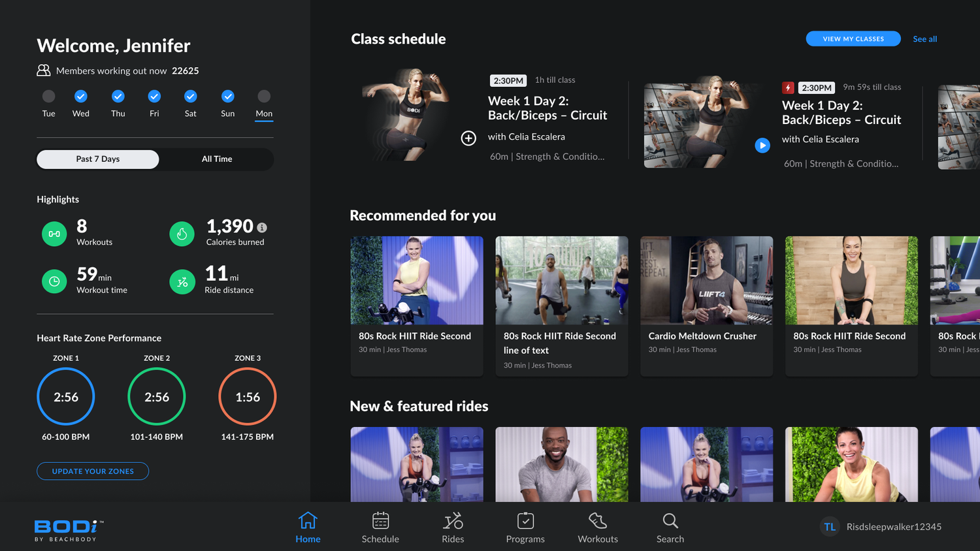Click the calories burned info icon
This screenshot has height=551, width=980.
(262, 227)
